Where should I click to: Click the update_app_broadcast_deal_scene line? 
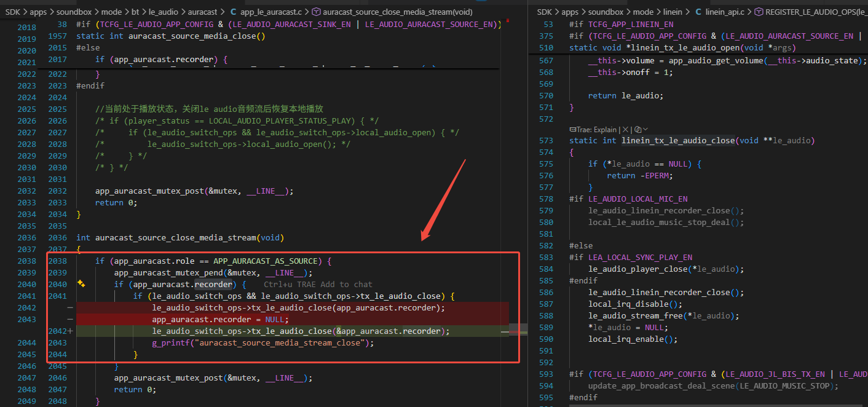click(x=713, y=386)
